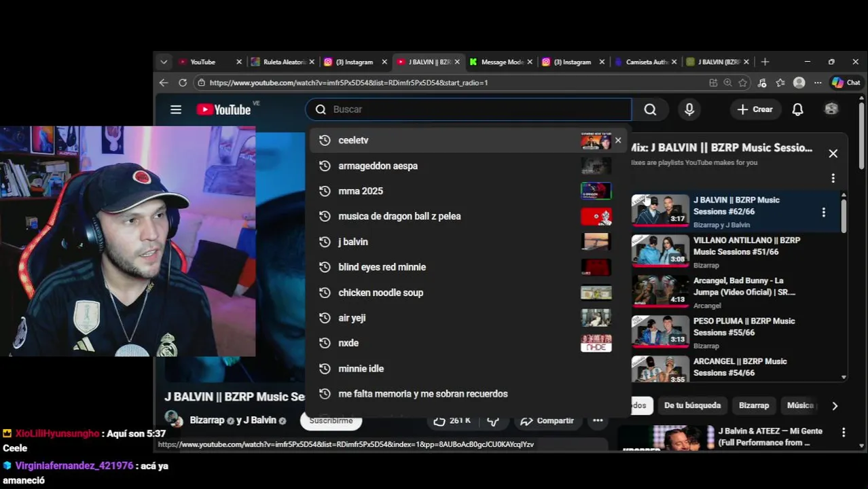Add page to favorites with star icon
Viewport: 868px width, 489px height.
[x=743, y=82]
